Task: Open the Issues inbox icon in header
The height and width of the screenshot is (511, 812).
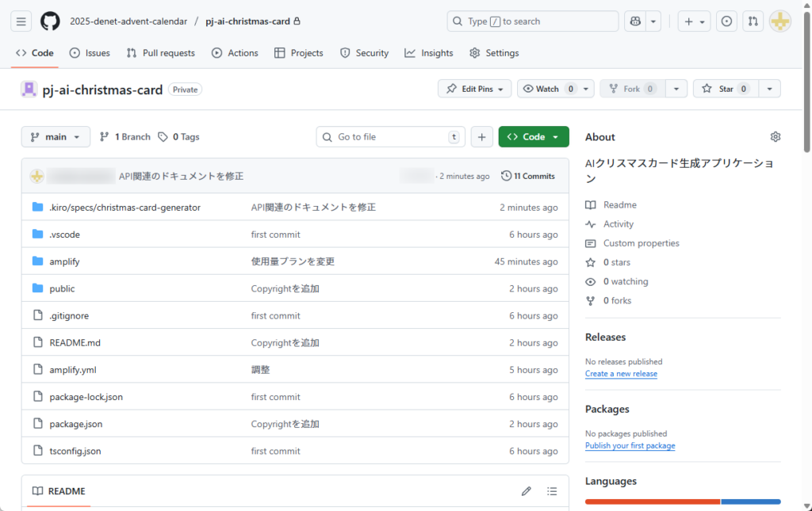Action: (x=726, y=21)
